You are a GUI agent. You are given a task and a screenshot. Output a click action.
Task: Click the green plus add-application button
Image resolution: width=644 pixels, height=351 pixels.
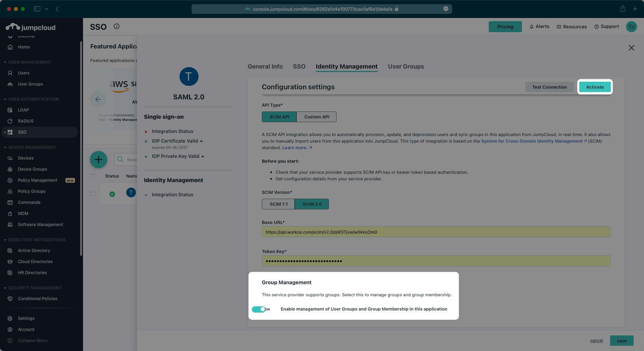[98, 160]
